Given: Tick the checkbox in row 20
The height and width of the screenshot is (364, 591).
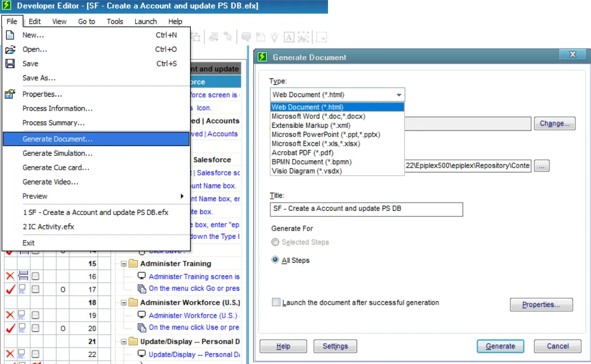Looking at the screenshot, I should pyautogui.click(x=35, y=328).
